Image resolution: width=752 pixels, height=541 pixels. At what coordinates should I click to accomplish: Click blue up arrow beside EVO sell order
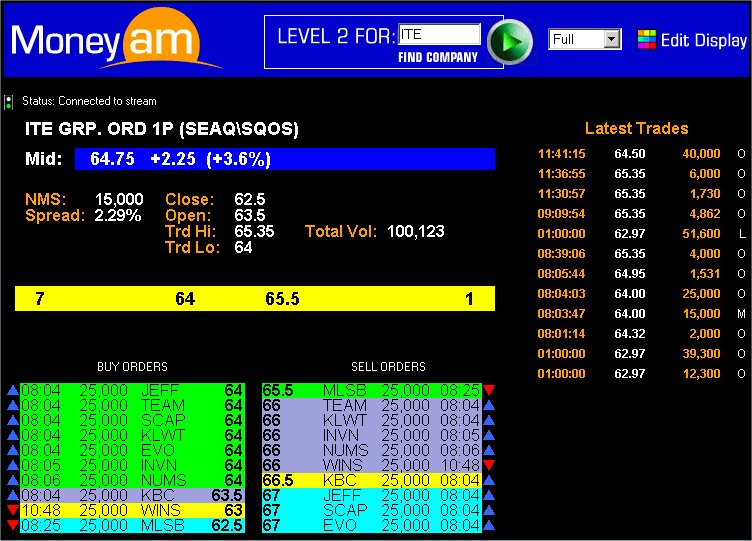(x=489, y=526)
